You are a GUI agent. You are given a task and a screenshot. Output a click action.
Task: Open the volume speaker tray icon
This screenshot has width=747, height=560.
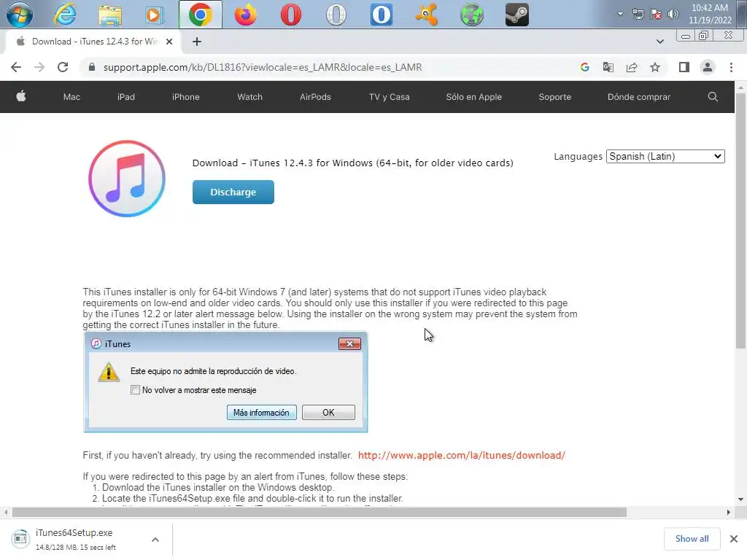click(x=673, y=14)
